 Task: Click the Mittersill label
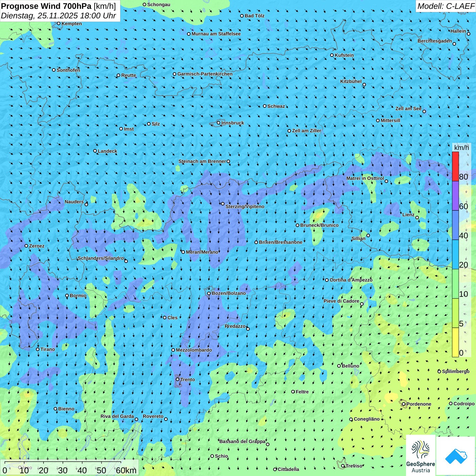point(390,120)
